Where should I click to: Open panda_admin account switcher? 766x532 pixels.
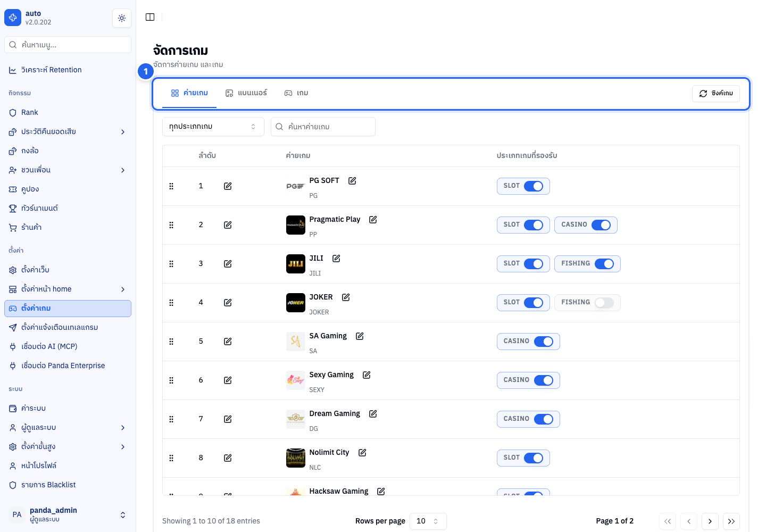tap(68, 514)
